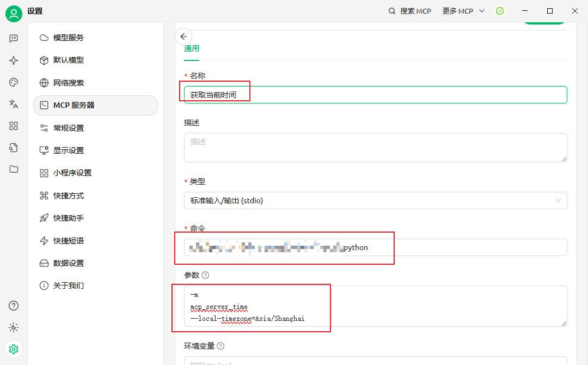The width and height of the screenshot is (588, 365).
Task: Click the help question mark icon in sidebar
Action: point(14,306)
